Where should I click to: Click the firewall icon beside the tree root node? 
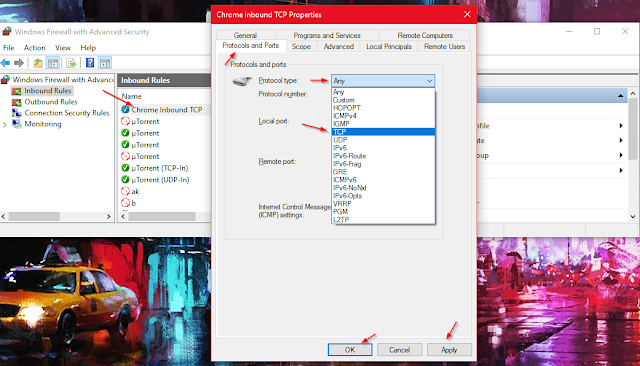click(5, 80)
